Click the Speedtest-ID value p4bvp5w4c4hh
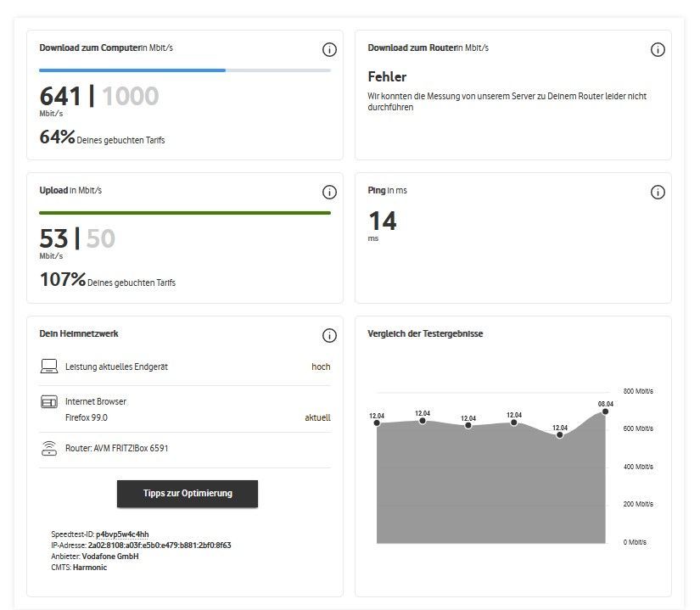Image resolution: width=700 pixels, height=610 pixels. click(122, 534)
